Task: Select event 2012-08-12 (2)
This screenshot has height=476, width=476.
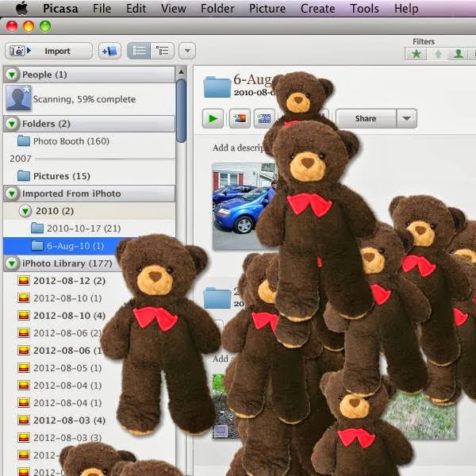Action: pyautogui.click(x=62, y=281)
